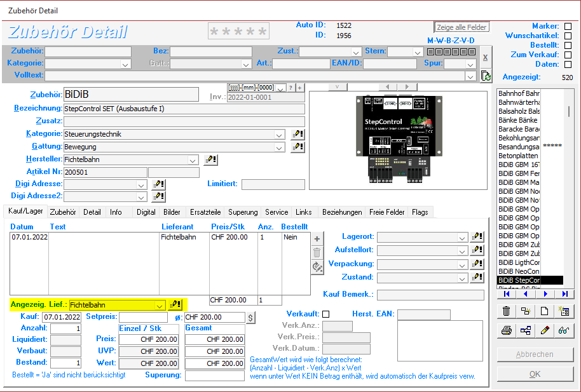The width and height of the screenshot is (581, 392).
Task: Open the Lagerort dropdown
Action: click(462, 238)
